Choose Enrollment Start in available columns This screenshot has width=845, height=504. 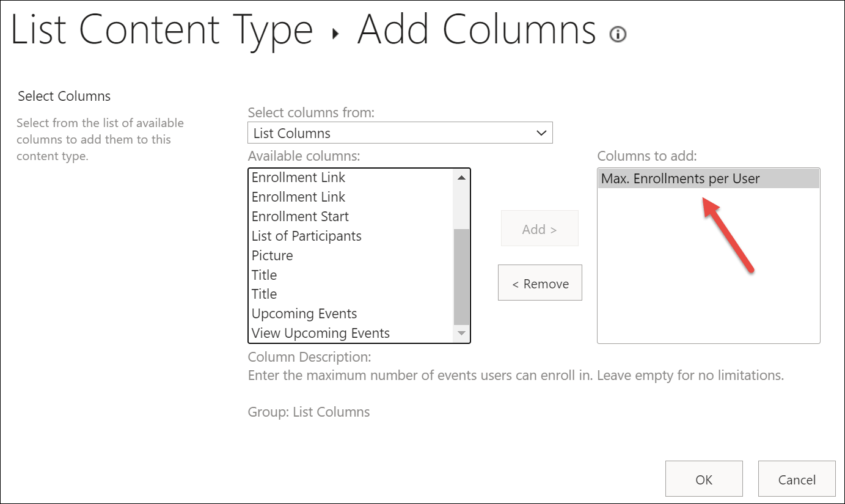300,217
